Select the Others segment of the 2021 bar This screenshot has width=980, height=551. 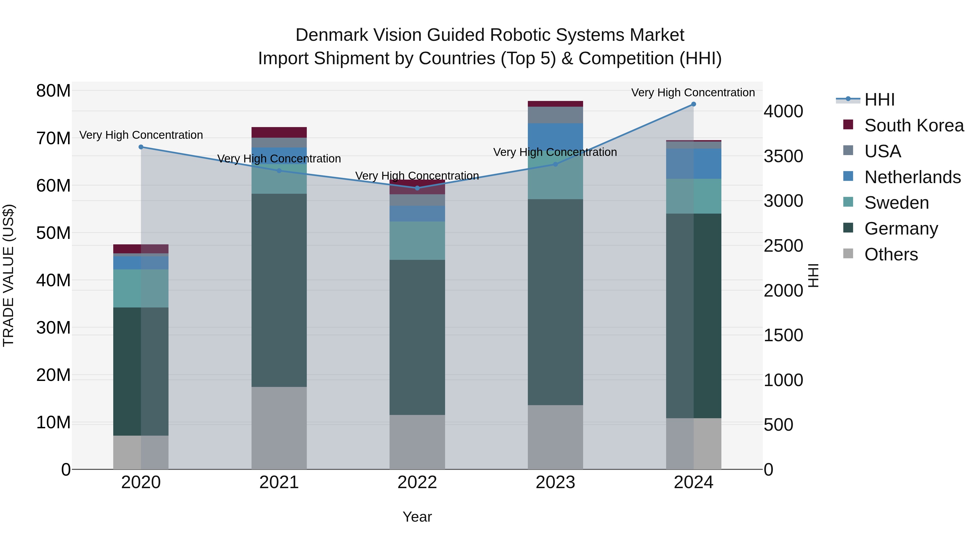pyautogui.click(x=279, y=428)
